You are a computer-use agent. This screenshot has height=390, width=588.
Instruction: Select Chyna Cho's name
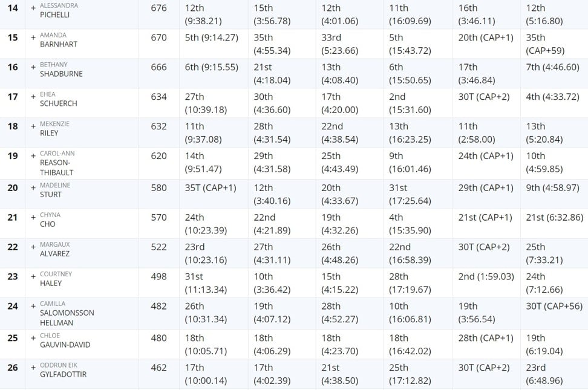(x=50, y=219)
